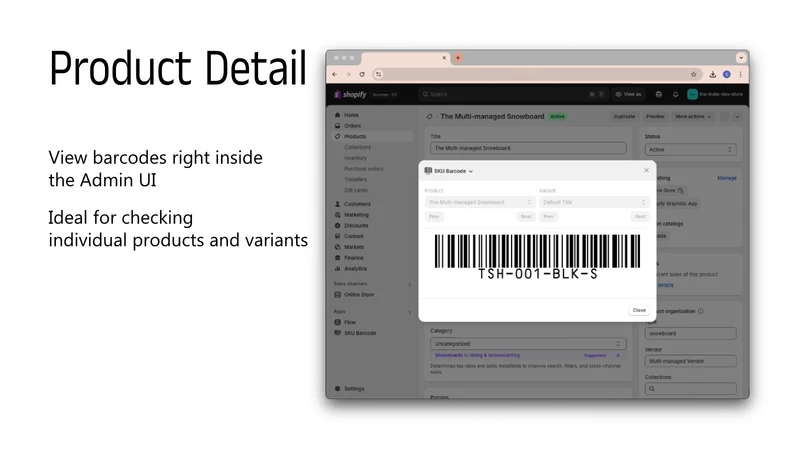Click the browser back arrow
800x450 pixels.
[335, 74]
